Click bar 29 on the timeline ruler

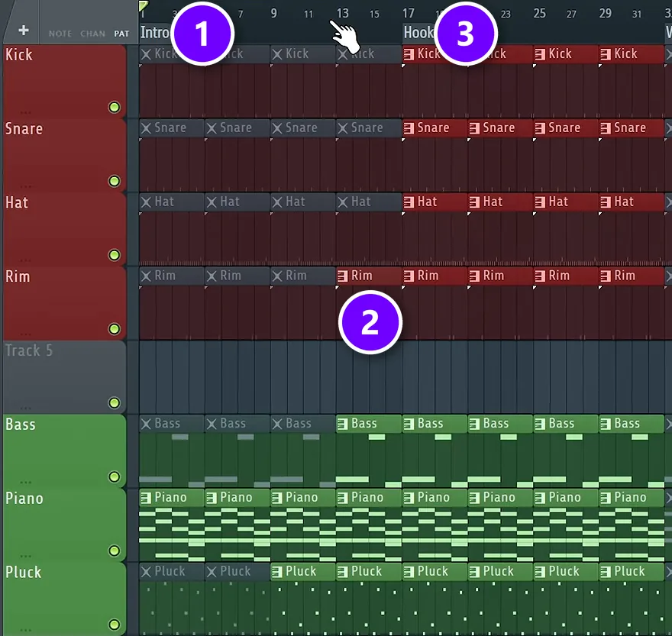coord(605,13)
